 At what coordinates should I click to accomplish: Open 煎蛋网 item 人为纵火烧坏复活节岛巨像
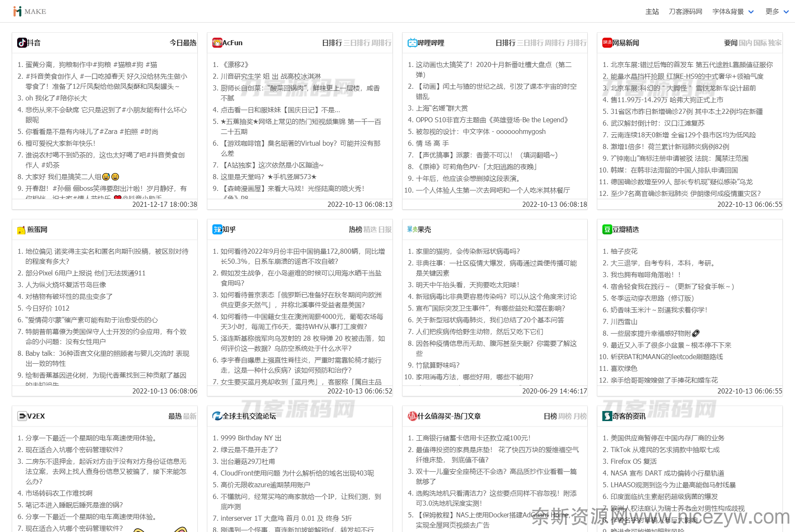pos(66,285)
